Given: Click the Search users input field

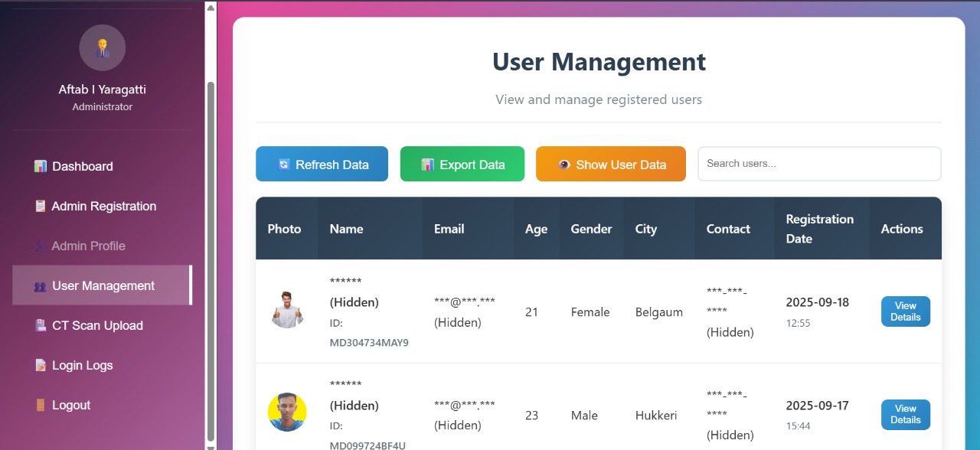Looking at the screenshot, I should (818, 164).
